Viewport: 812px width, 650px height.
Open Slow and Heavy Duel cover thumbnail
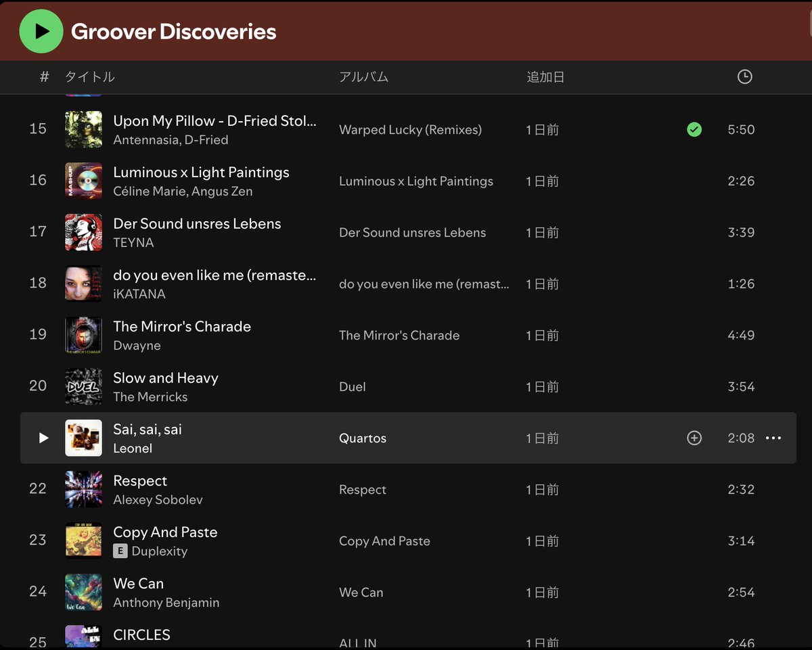[x=84, y=386]
